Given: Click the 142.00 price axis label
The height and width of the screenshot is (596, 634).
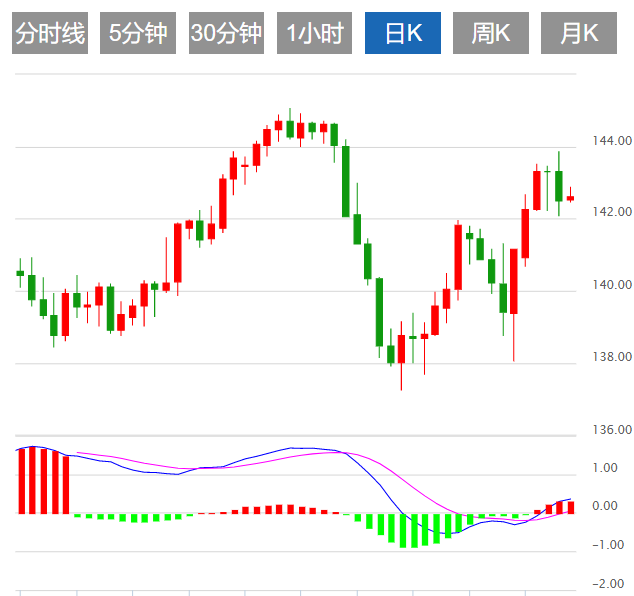Looking at the screenshot, I should [x=611, y=213].
